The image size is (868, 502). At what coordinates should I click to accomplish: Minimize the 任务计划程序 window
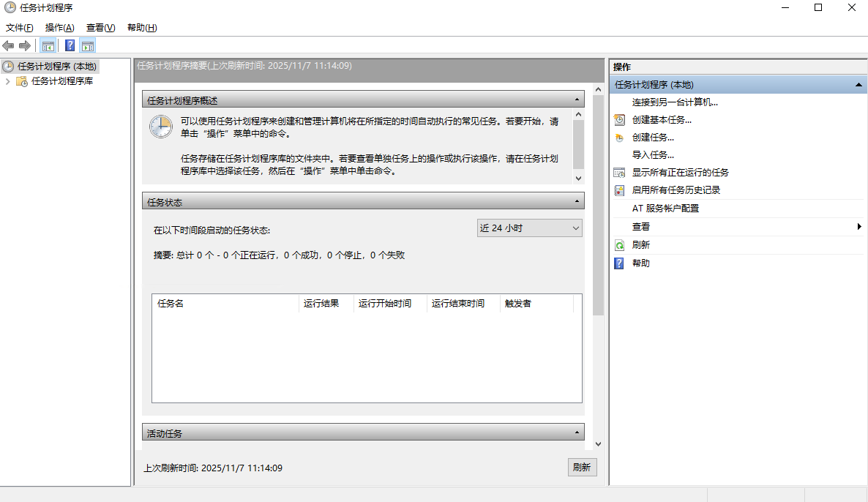tap(785, 8)
